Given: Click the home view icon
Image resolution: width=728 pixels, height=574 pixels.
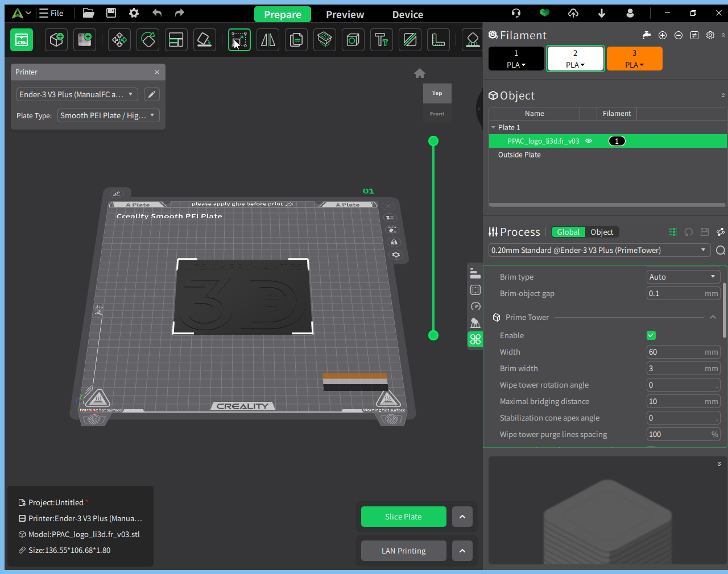Looking at the screenshot, I should pos(420,73).
